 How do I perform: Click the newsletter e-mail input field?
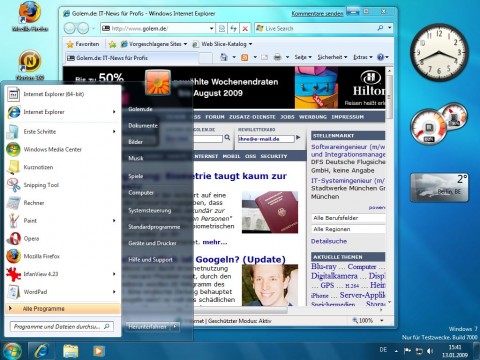click(x=266, y=139)
